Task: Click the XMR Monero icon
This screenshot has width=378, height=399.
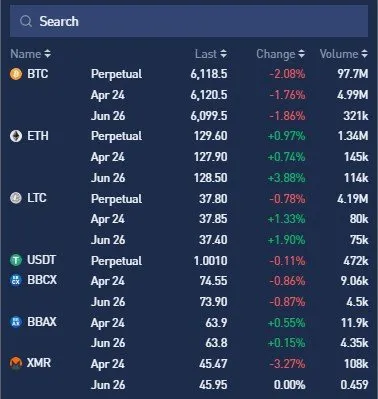Action: [16, 363]
